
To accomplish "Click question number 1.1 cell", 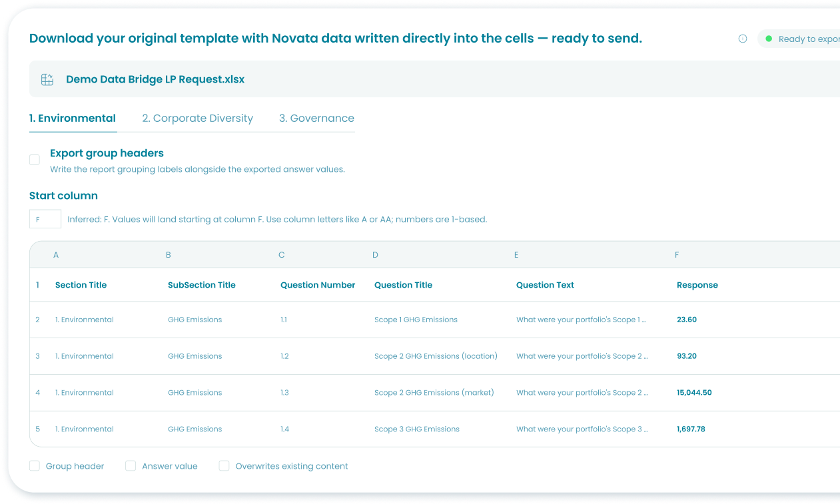I will click(284, 320).
